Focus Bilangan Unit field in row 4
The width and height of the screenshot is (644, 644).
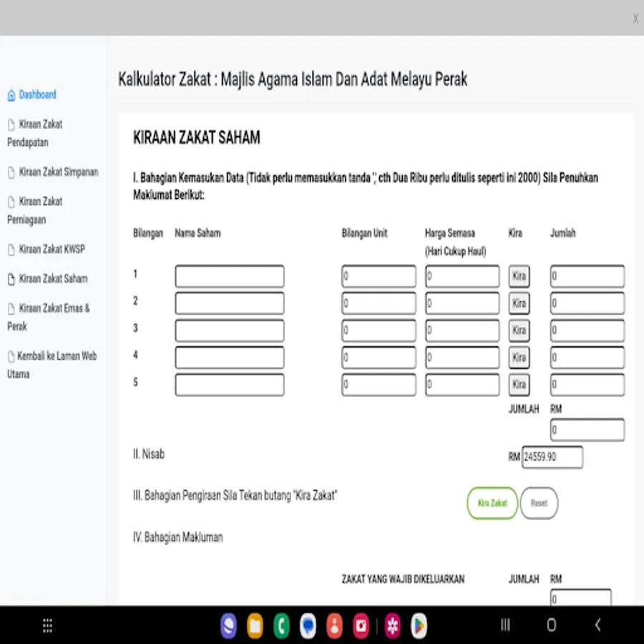379,357
